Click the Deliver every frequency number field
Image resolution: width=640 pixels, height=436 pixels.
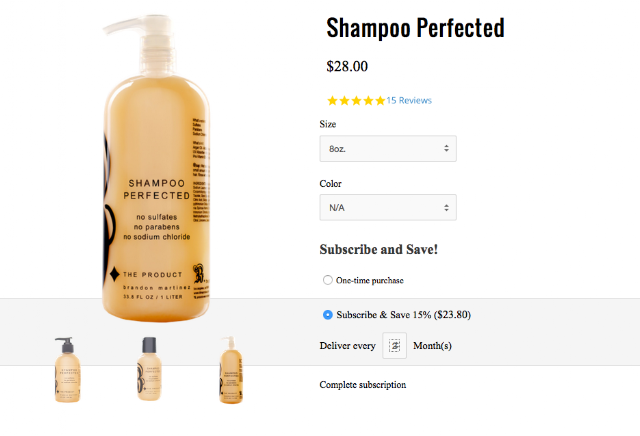tap(394, 346)
